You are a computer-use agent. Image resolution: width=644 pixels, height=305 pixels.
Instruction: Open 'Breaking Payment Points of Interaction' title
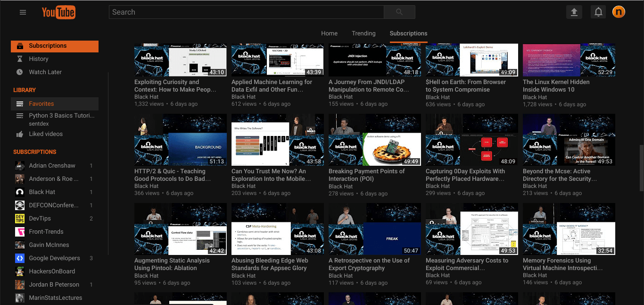tap(366, 175)
